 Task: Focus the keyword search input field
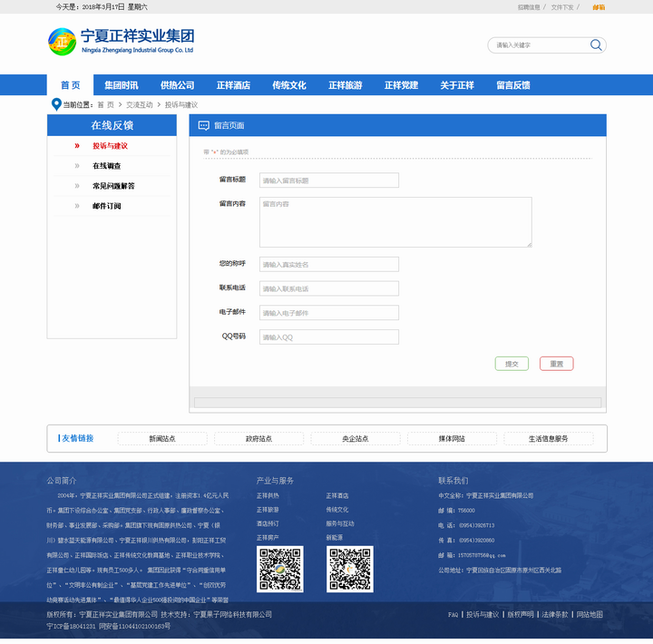click(x=541, y=45)
